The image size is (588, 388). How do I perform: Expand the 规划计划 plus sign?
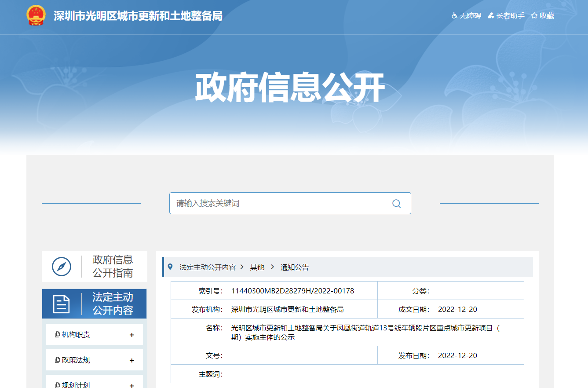point(131,385)
